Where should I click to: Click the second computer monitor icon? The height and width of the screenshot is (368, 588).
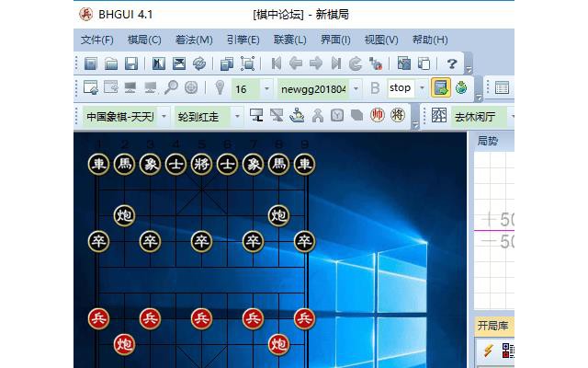[x=151, y=87]
